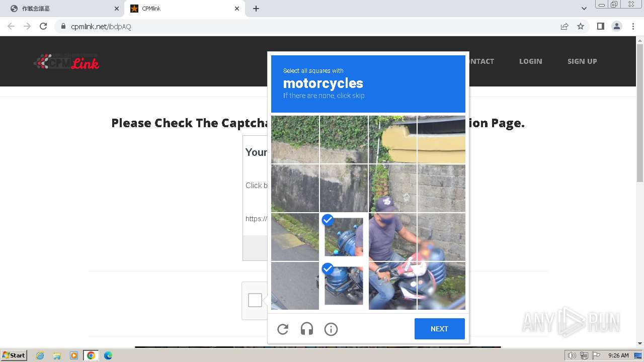
Task: Share this page icon
Action: [x=565, y=26]
